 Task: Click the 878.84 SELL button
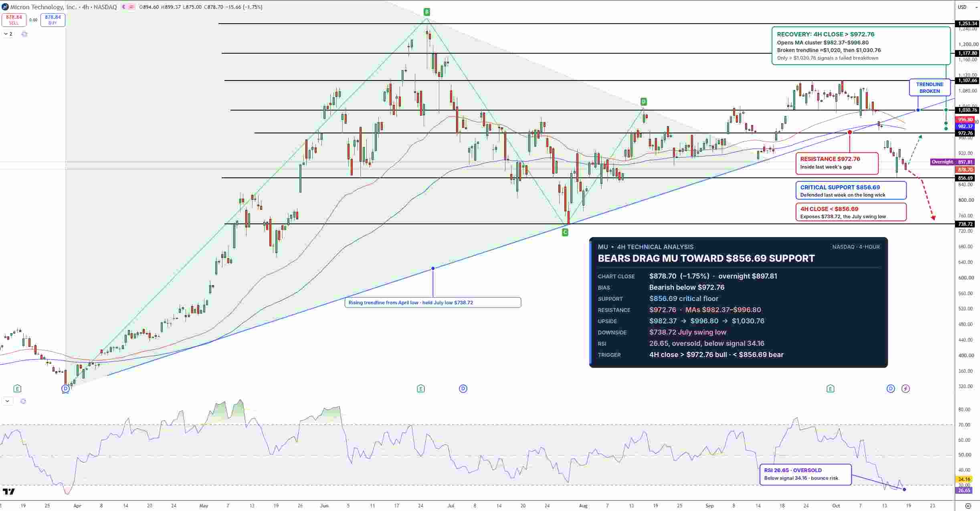tap(14, 20)
